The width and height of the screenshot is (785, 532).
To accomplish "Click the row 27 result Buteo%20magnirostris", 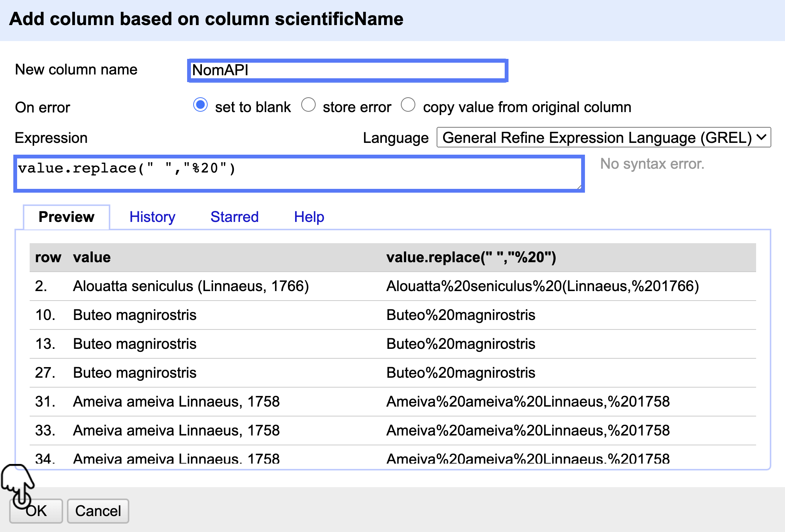I will [x=461, y=373].
